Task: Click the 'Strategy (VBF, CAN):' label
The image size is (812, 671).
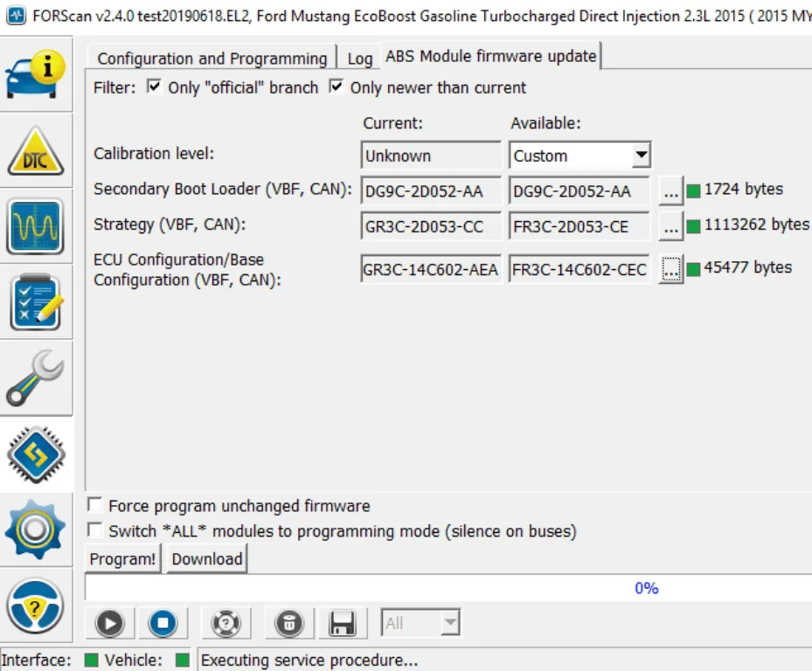Action: pyautogui.click(x=170, y=225)
